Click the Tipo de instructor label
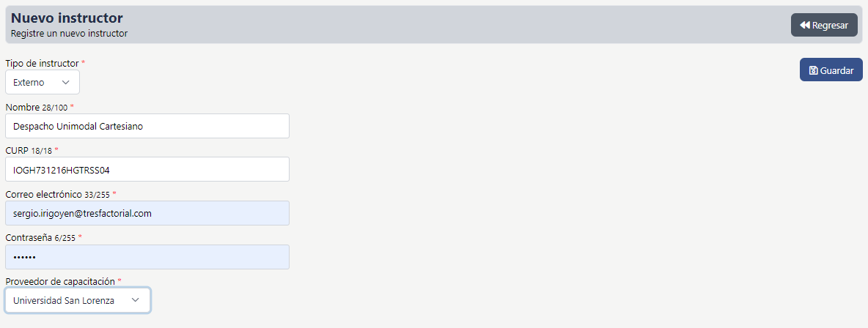The height and width of the screenshot is (328, 868). point(42,64)
